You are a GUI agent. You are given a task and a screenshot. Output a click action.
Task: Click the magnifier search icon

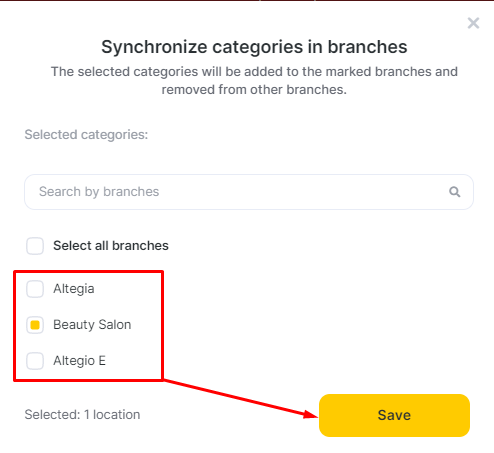tap(454, 192)
